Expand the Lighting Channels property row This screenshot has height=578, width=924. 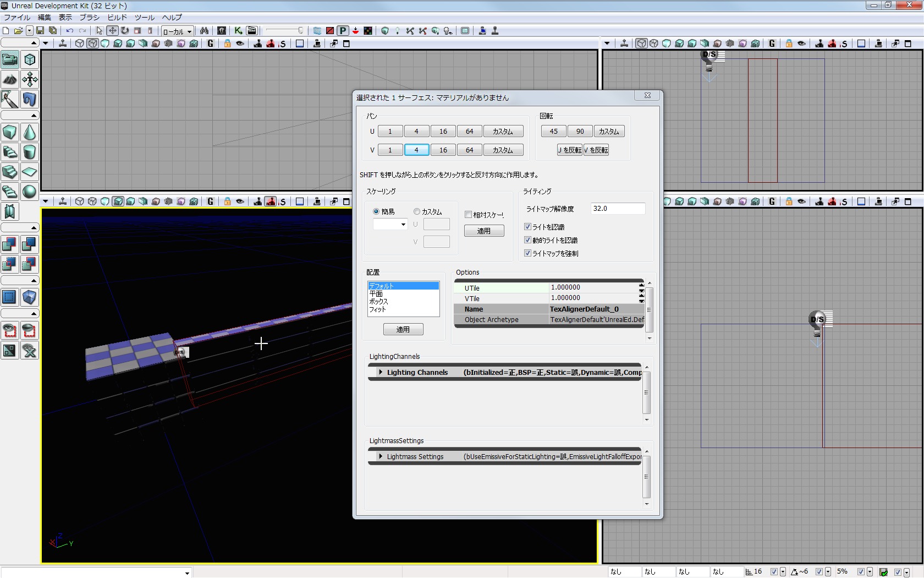380,373
